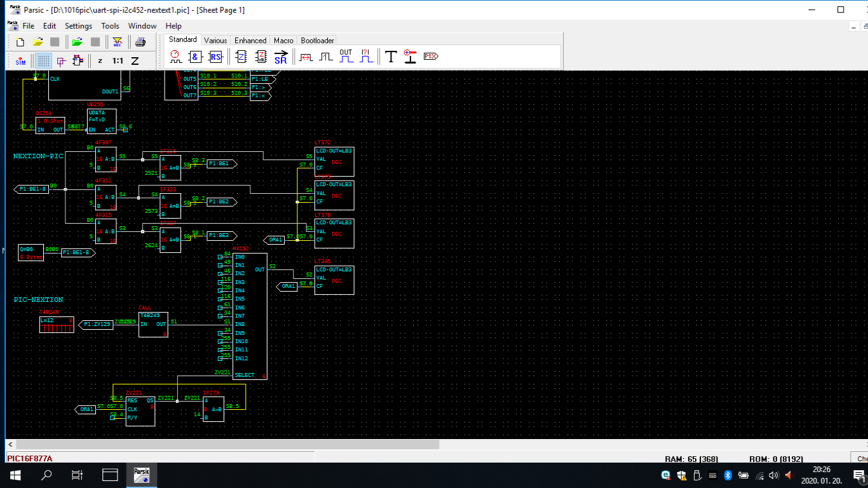868x488 pixels.
Task: Click the small z zoom-out button
Action: point(100,61)
